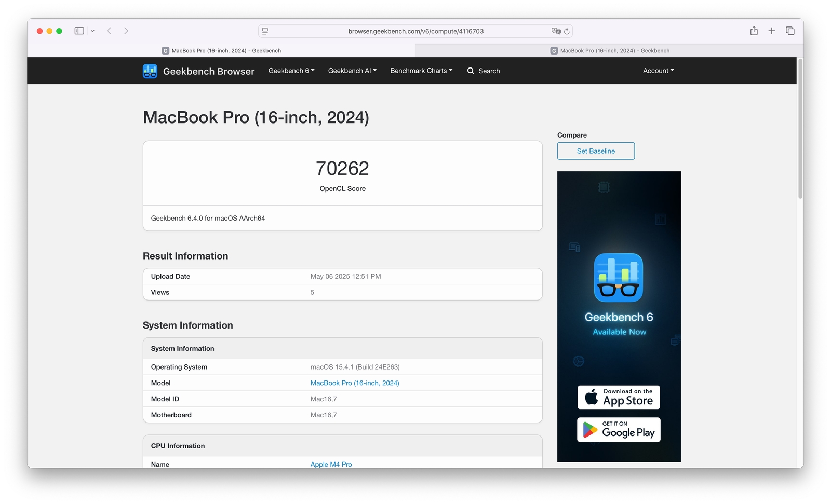Add a new tab with plus icon
Screen dimensions: 831x504
pyautogui.click(x=772, y=31)
